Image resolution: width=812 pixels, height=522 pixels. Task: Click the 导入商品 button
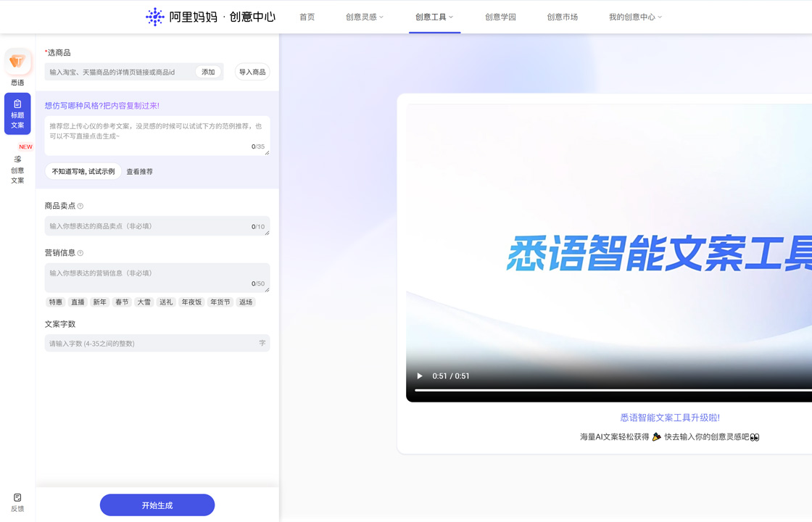pos(252,72)
